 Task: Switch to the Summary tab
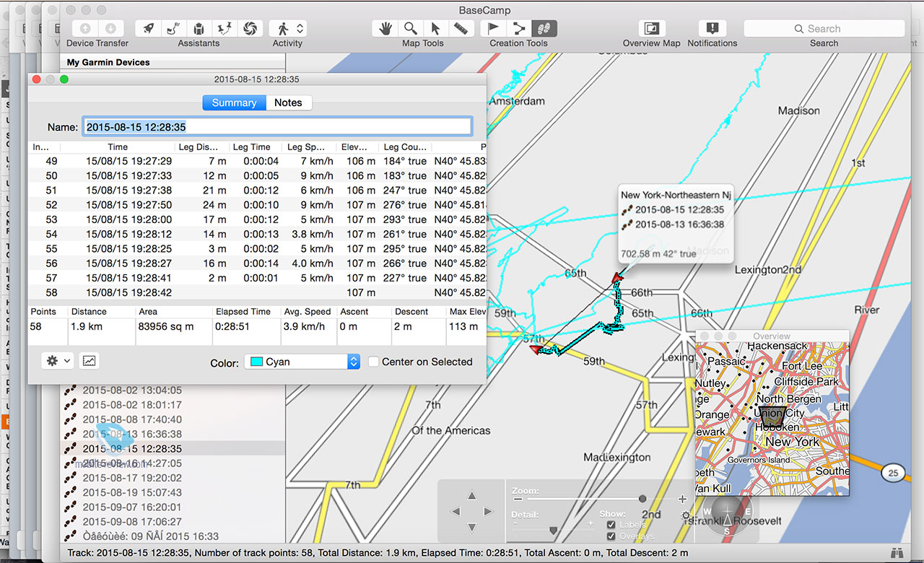(234, 102)
